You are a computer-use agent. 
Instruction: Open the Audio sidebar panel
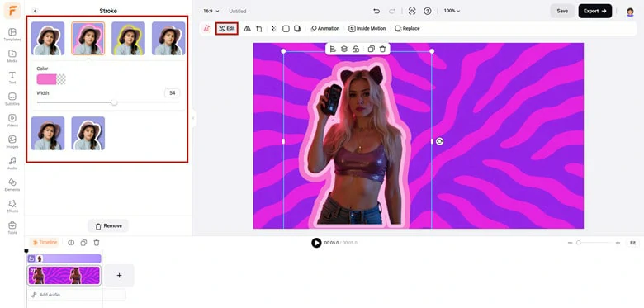tap(12, 163)
